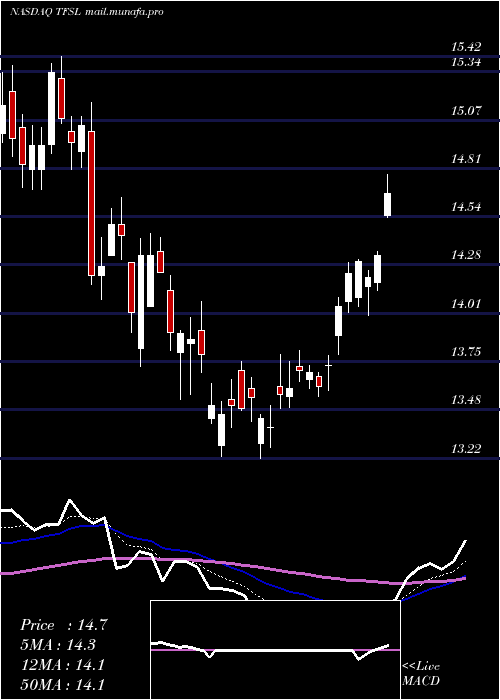Click the 13.22 price level label
The image size is (500, 700).
click(466, 449)
